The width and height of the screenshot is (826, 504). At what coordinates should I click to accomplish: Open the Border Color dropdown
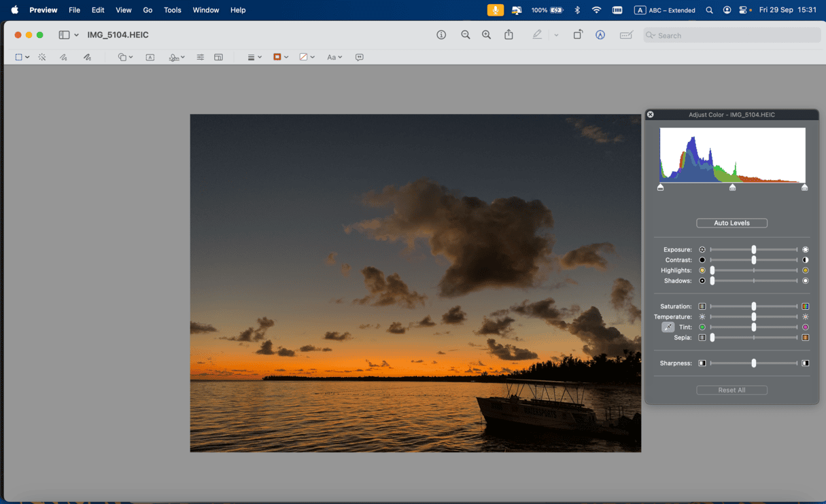click(281, 57)
